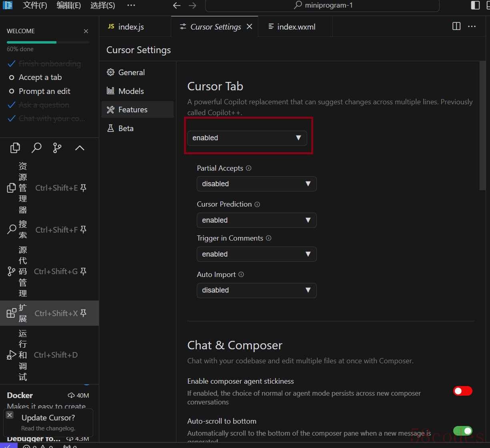Viewport: 490px width, 448px height.
Task: Select the Accept a tab onboarding step
Action: click(40, 77)
